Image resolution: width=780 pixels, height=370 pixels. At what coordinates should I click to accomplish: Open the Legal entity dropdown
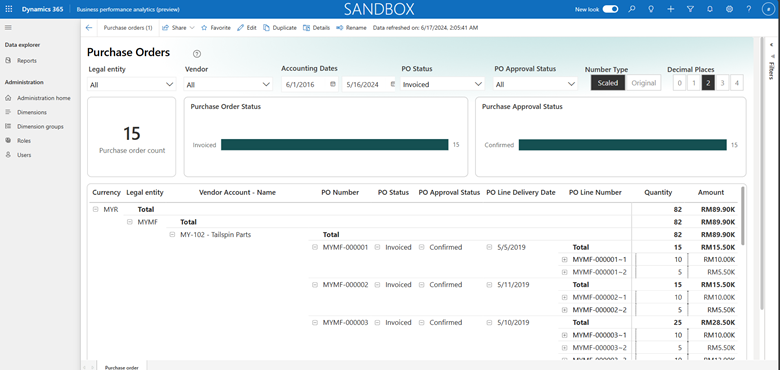[132, 85]
